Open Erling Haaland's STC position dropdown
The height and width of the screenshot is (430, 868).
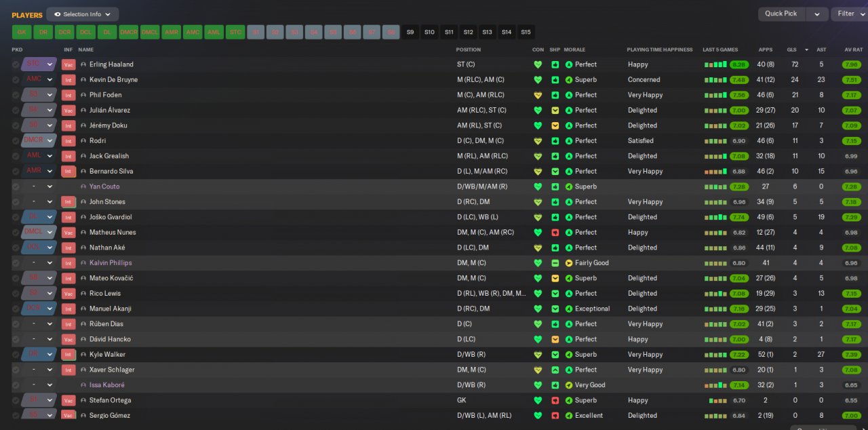click(39, 64)
